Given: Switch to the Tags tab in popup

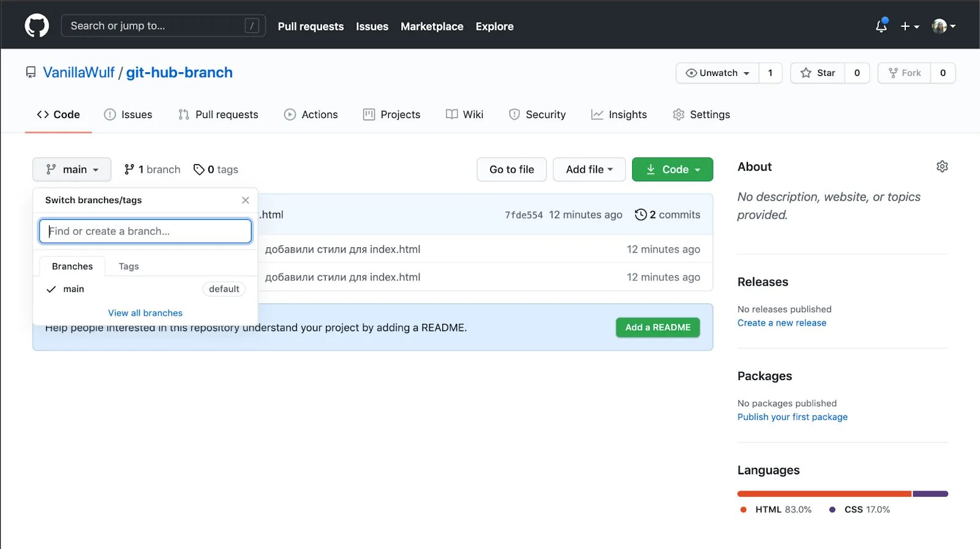Looking at the screenshot, I should (x=129, y=266).
